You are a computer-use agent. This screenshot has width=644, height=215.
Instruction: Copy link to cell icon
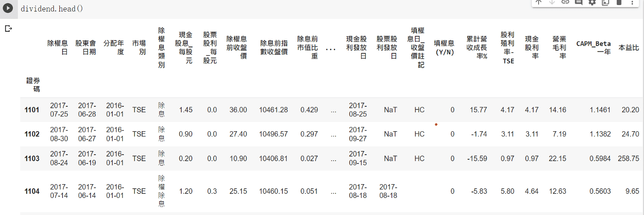(x=565, y=2)
